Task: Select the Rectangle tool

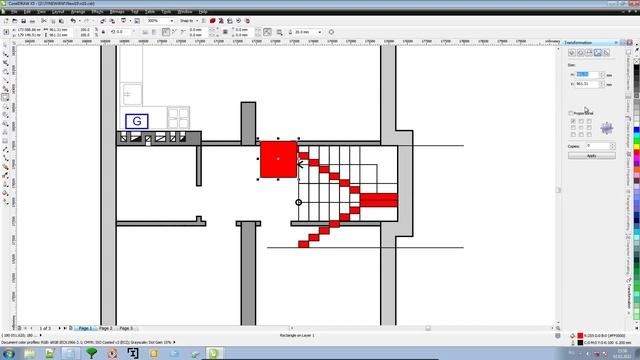Action: pyautogui.click(x=6, y=97)
